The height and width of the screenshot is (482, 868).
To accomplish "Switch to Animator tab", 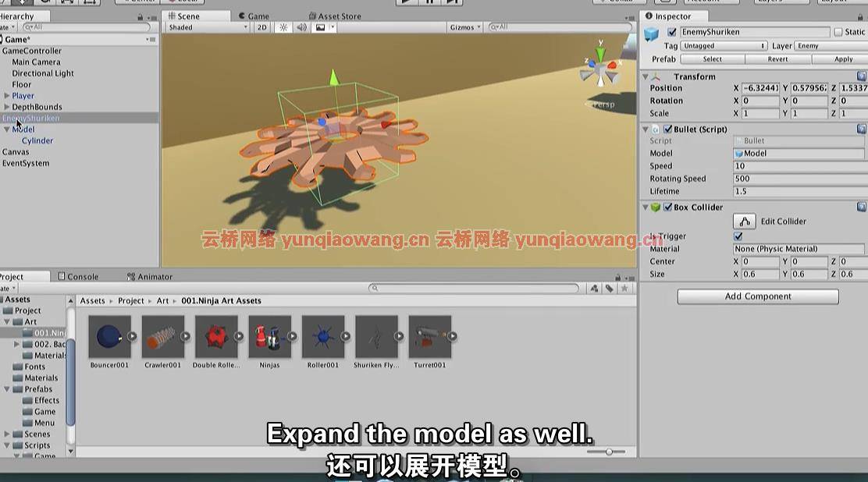I will [149, 277].
